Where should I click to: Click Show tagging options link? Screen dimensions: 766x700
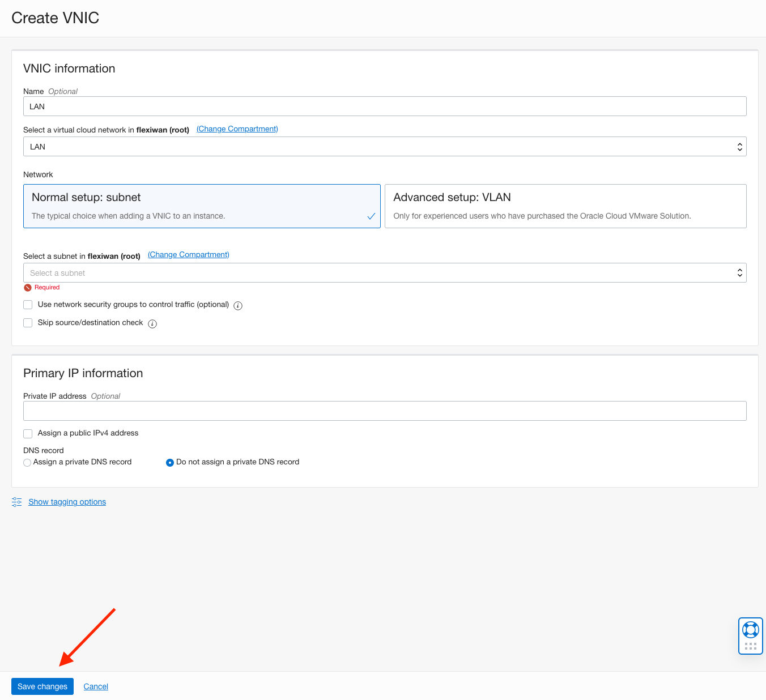[67, 502]
